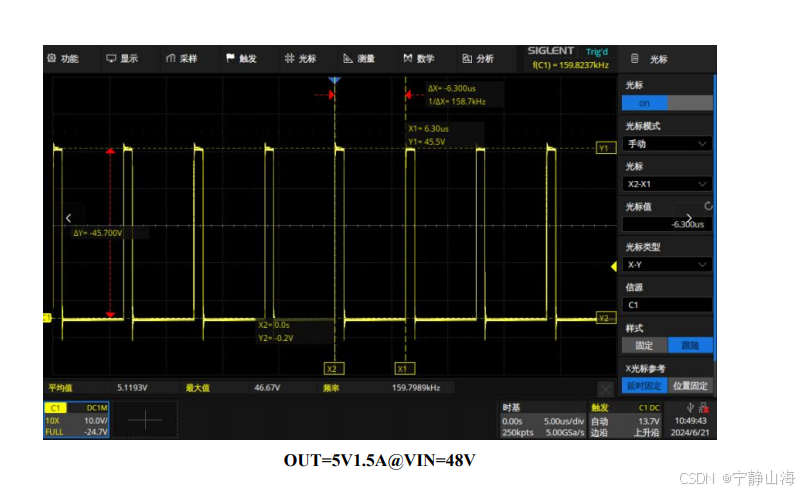This screenshot has width=807, height=494.
Task: Click the 频率 159.7989kHz measurement
Action: [381, 387]
